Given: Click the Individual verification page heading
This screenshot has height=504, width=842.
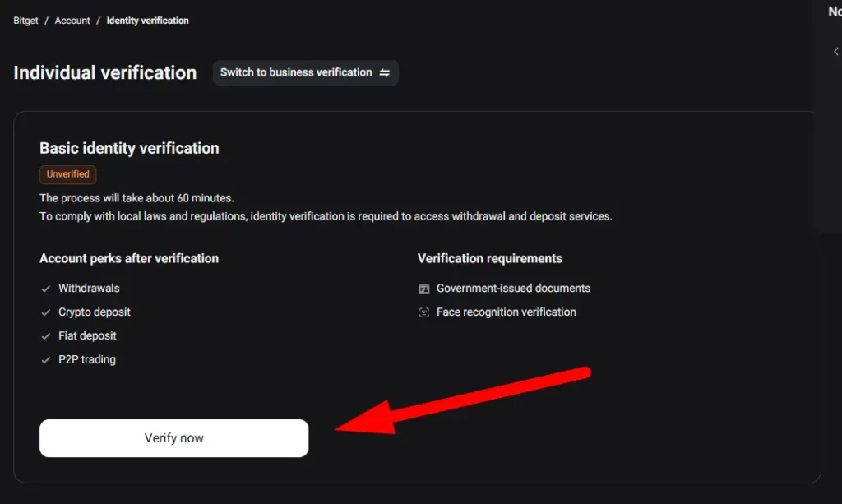Looking at the screenshot, I should pyautogui.click(x=105, y=73).
